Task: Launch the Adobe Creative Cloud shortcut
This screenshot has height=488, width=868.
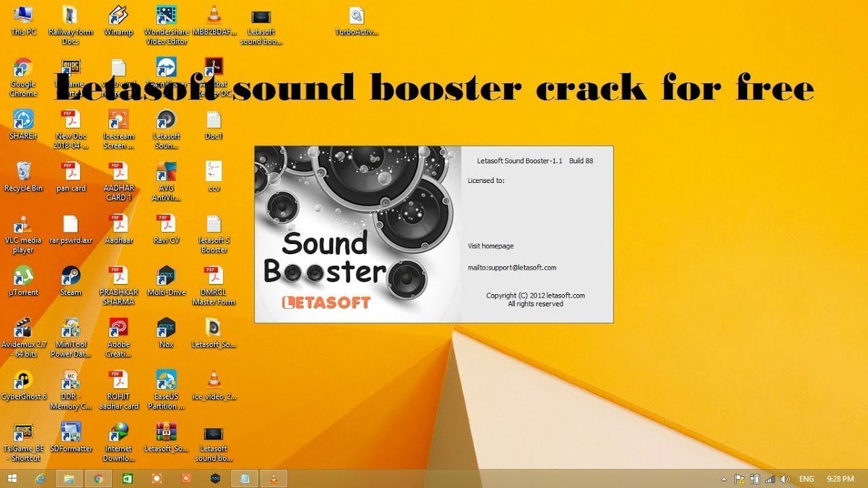Action: click(x=119, y=338)
